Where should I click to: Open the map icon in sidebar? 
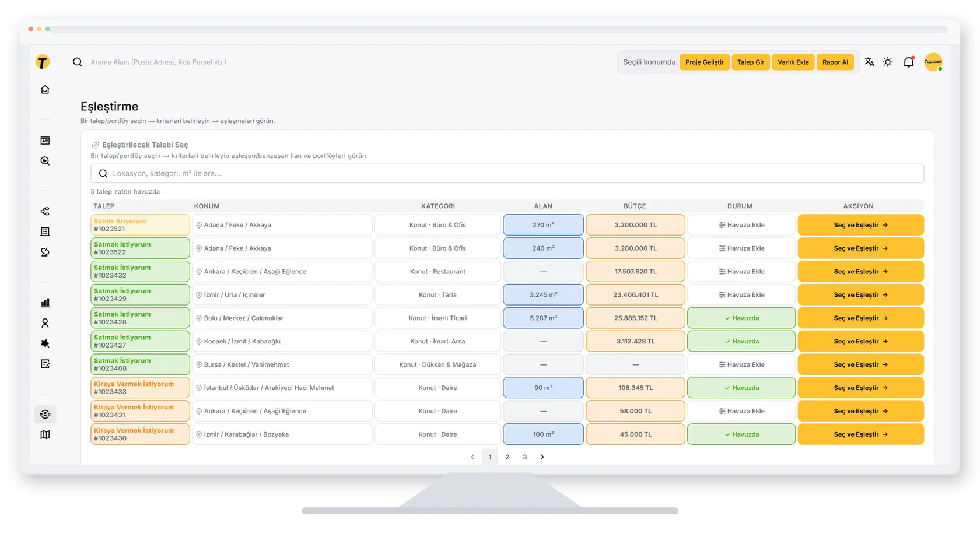pyautogui.click(x=45, y=434)
